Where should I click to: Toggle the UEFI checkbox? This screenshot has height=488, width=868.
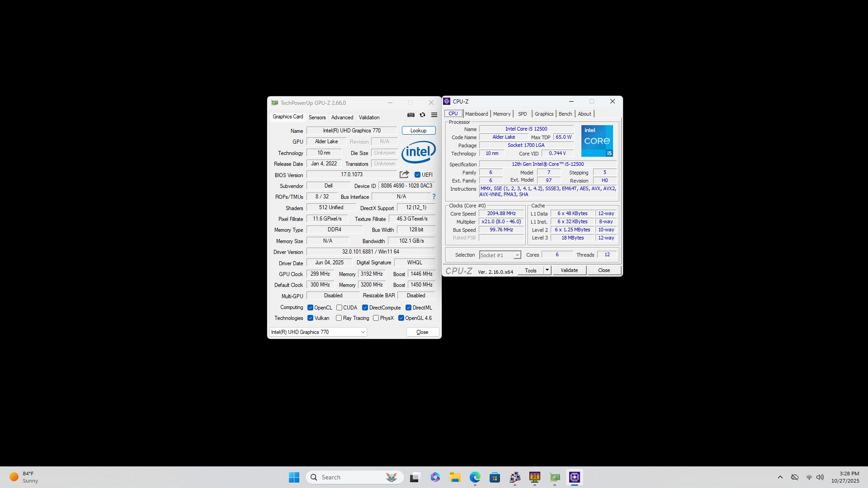[x=417, y=175]
